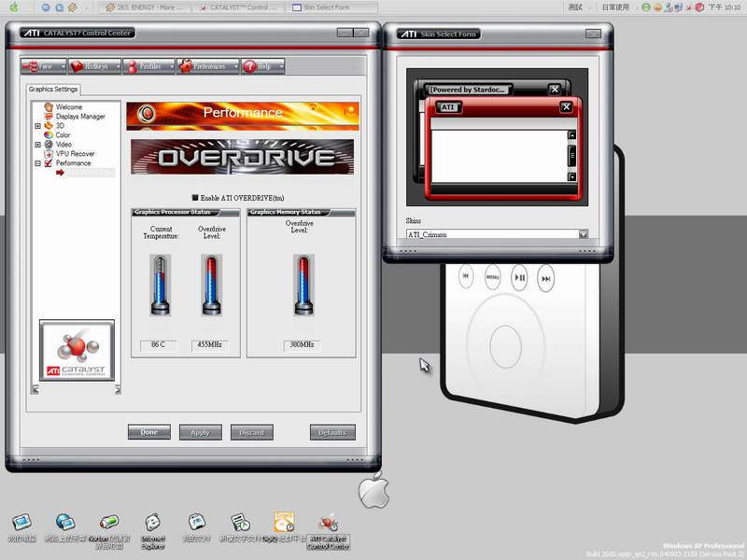The image size is (747, 560).
Task: Click the iPod wheel center button
Action: (x=505, y=346)
